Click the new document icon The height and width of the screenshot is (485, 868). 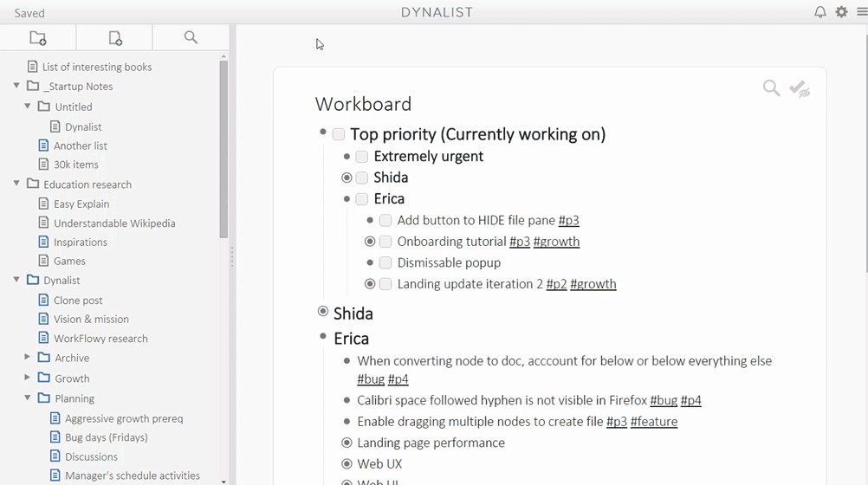pyautogui.click(x=115, y=37)
